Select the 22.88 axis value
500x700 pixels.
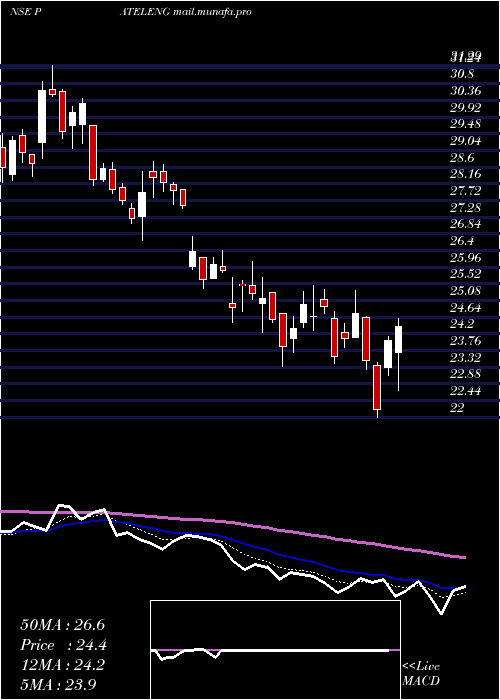466,374
